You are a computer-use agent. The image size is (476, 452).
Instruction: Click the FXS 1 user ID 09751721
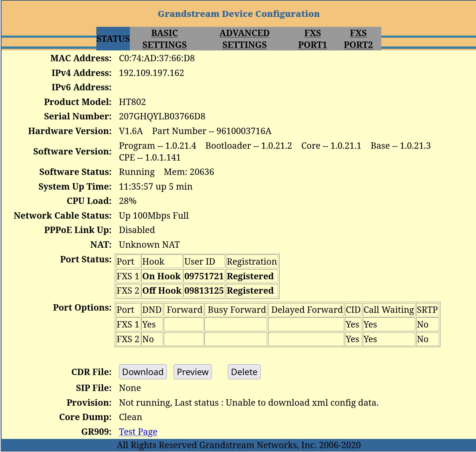[204, 276]
